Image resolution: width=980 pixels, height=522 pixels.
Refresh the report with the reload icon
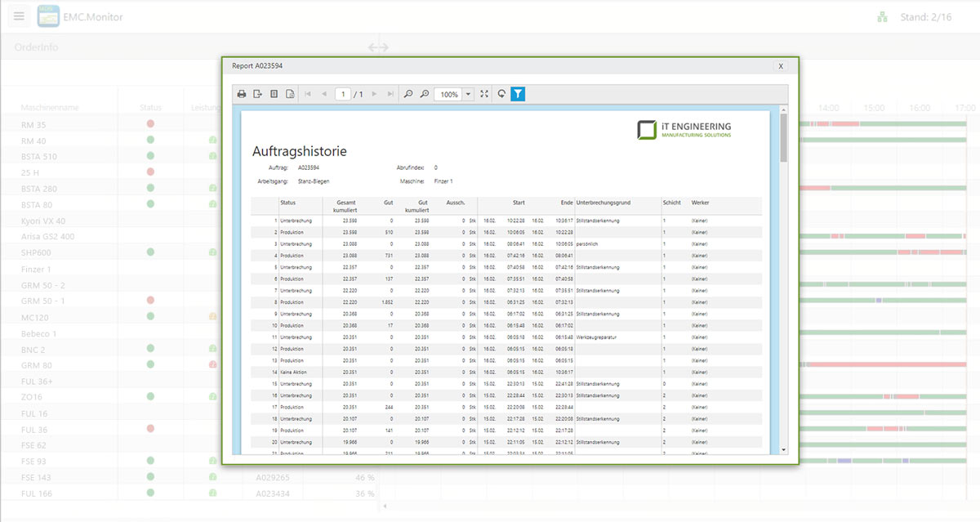pyautogui.click(x=501, y=94)
